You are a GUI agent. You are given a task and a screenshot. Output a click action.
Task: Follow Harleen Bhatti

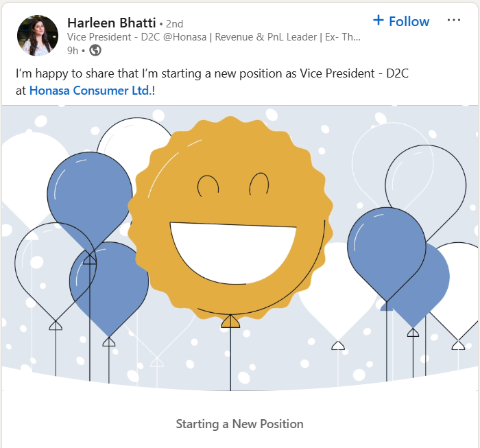[x=409, y=21]
